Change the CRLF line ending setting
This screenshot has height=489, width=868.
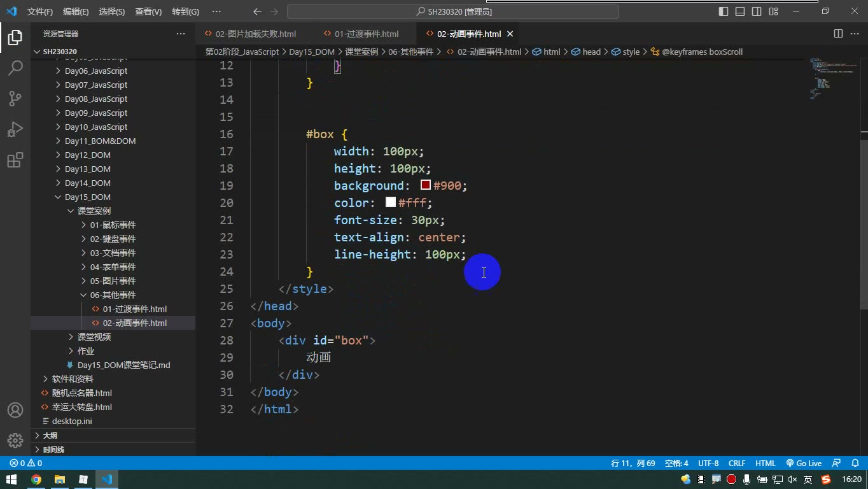coord(737,464)
